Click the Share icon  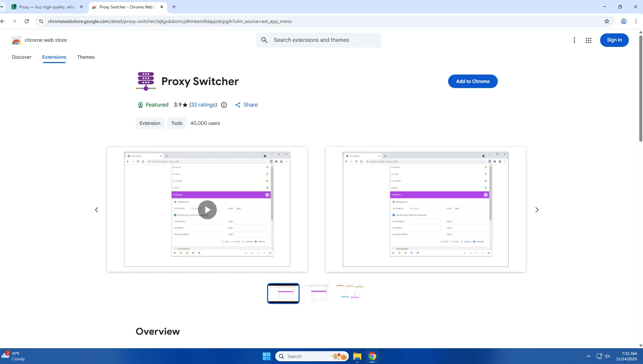pos(238,105)
